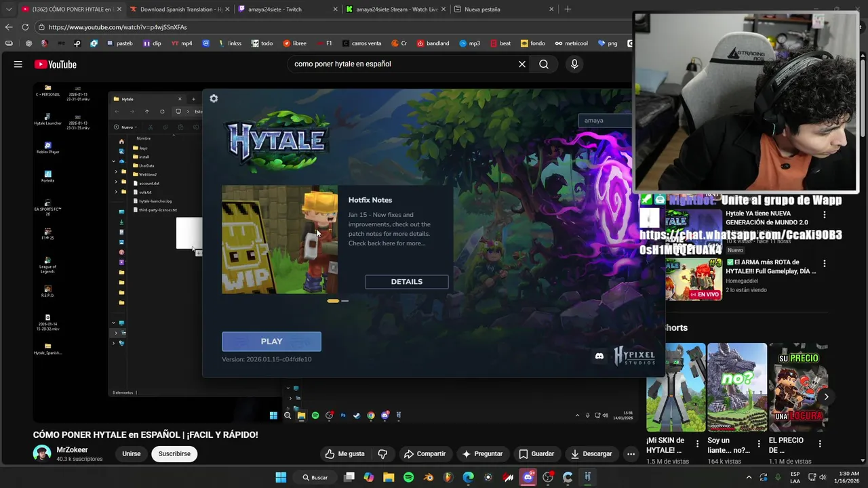Screen dimensions: 868x488
Task: Open the todo bookmark
Action: (262, 43)
